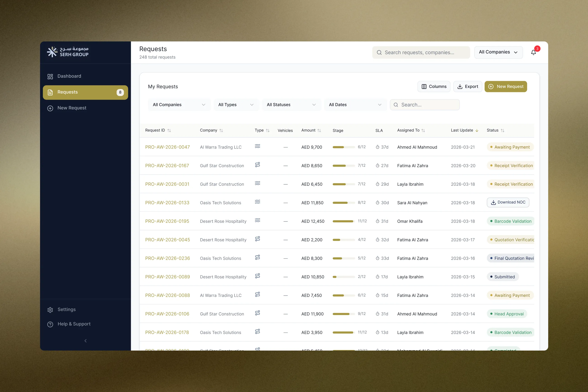588x392 pixels.
Task: Click the Vehicles column header
Action: pos(285,130)
